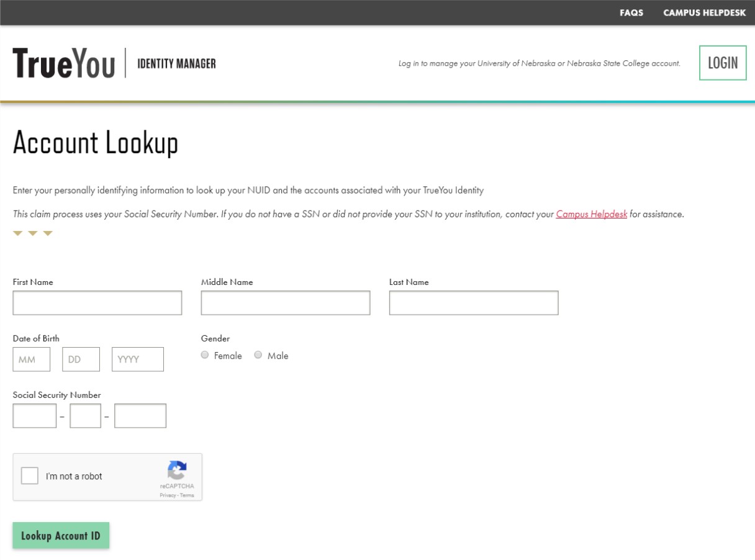Open the FAQS page
Screen dimensions: 755x560
point(631,12)
